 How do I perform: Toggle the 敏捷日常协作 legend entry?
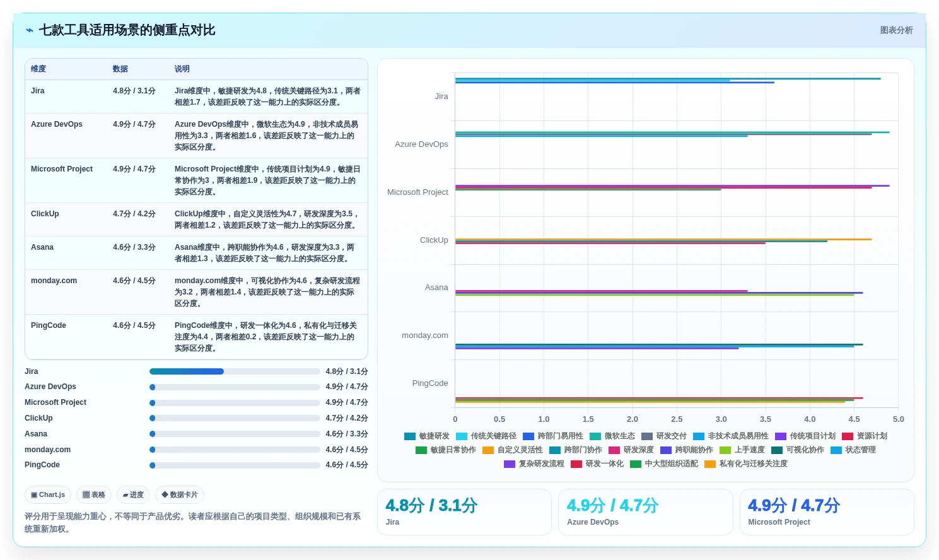coord(446,450)
